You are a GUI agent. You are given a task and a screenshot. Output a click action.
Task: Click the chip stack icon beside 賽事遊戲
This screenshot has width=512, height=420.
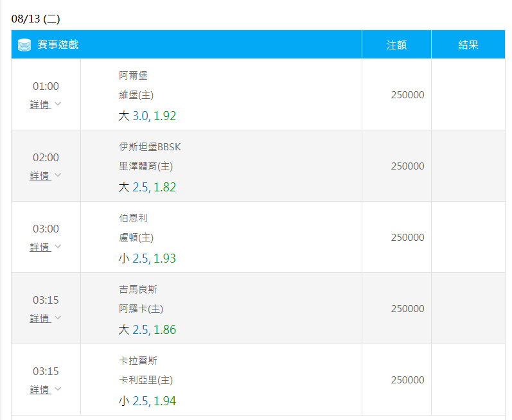24,45
